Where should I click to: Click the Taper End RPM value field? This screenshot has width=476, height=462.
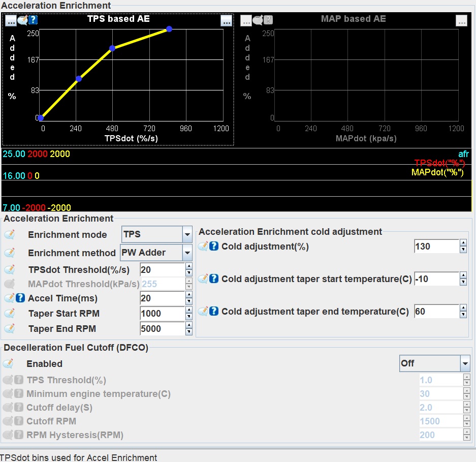point(163,329)
